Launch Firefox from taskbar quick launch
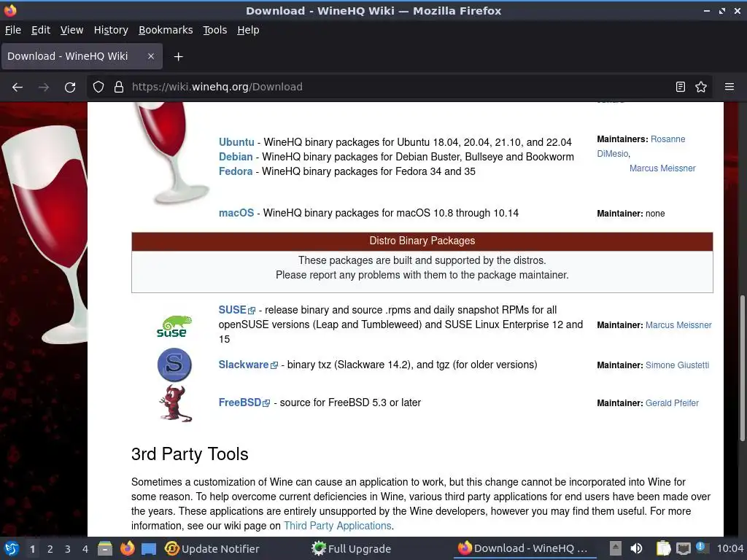 (x=127, y=548)
